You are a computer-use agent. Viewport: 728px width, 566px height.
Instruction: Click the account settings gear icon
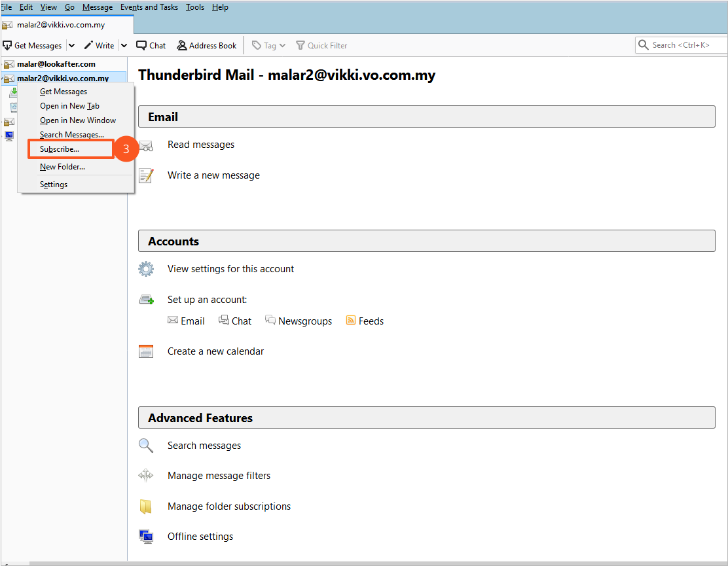[146, 269]
